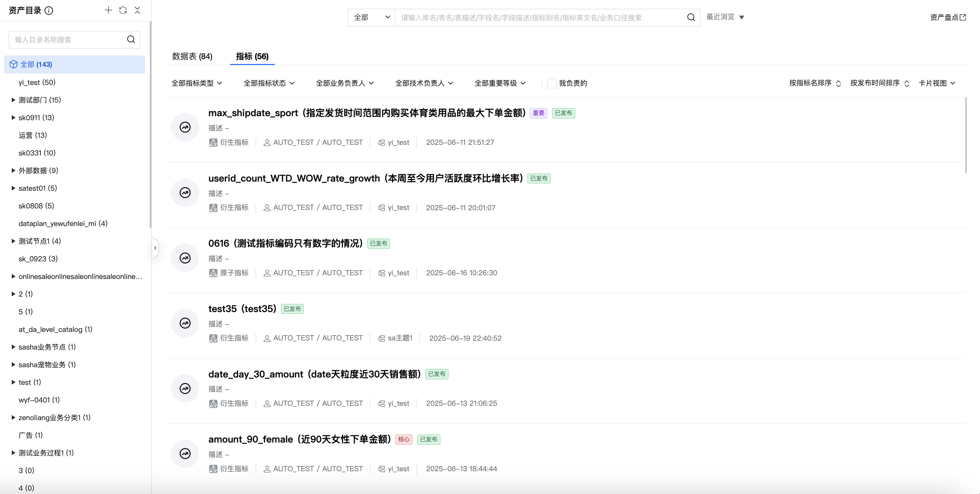Click the search icon in the catalog name field

131,40
